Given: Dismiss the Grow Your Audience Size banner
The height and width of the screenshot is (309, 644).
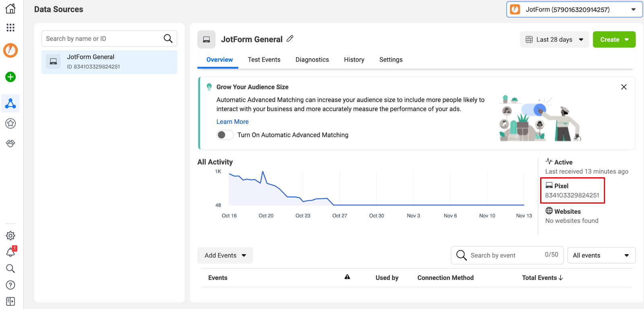Looking at the screenshot, I should pos(623,87).
